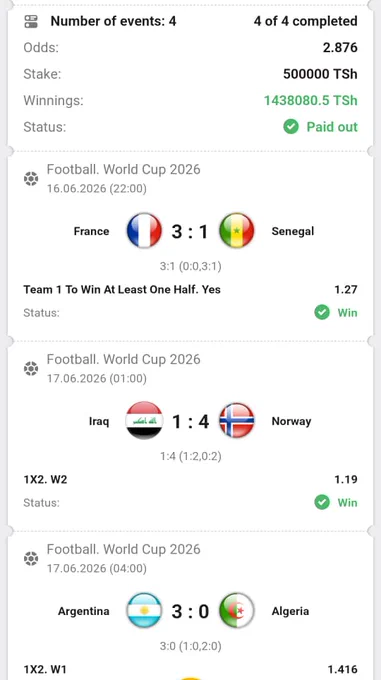Tap the France flag icon
Screen dimensions: 381x680
coord(144,231)
